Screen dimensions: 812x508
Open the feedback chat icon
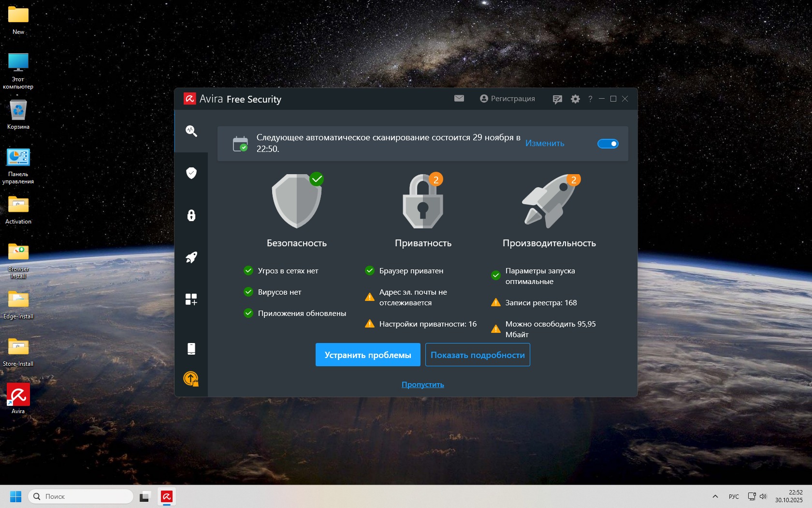click(557, 99)
